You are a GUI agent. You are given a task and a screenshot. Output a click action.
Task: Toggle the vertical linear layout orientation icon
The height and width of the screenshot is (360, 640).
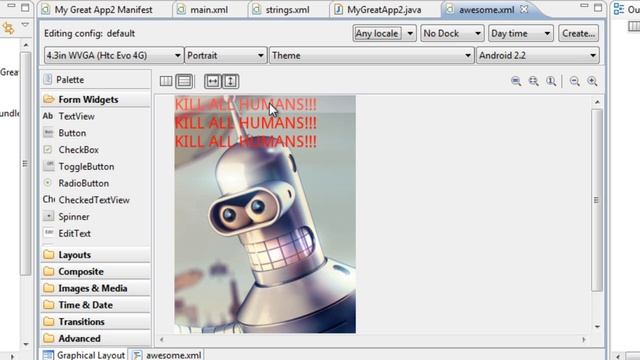click(x=184, y=81)
